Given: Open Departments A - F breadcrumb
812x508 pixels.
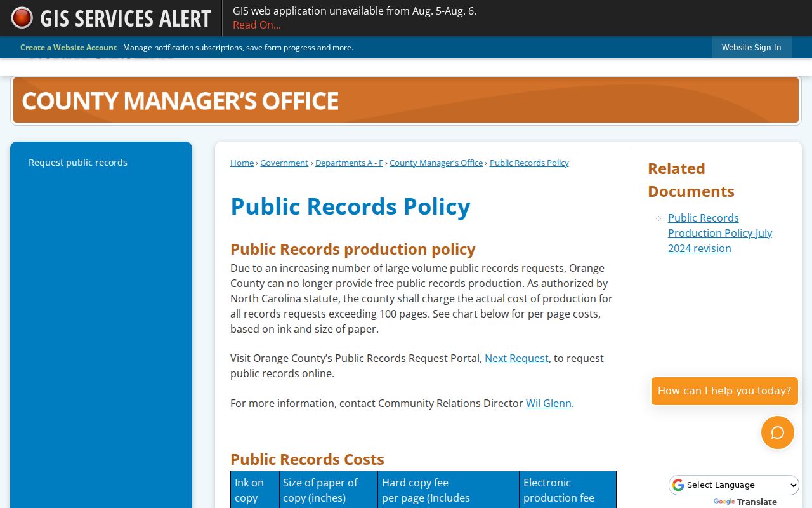Looking at the screenshot, I should tap(349, 163).
